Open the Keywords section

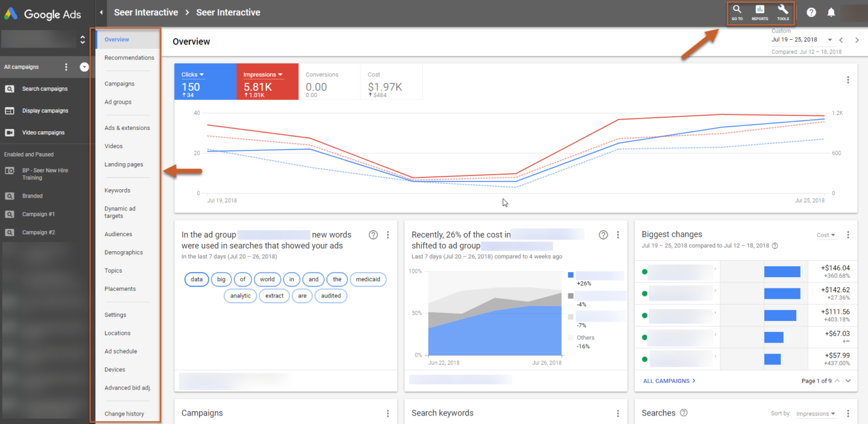(x=117, y=190)
